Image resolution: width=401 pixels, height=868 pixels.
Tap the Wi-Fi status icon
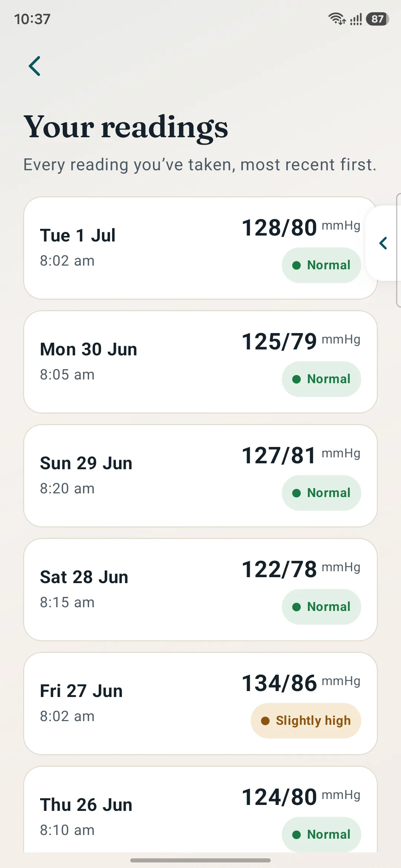[337, 19]
